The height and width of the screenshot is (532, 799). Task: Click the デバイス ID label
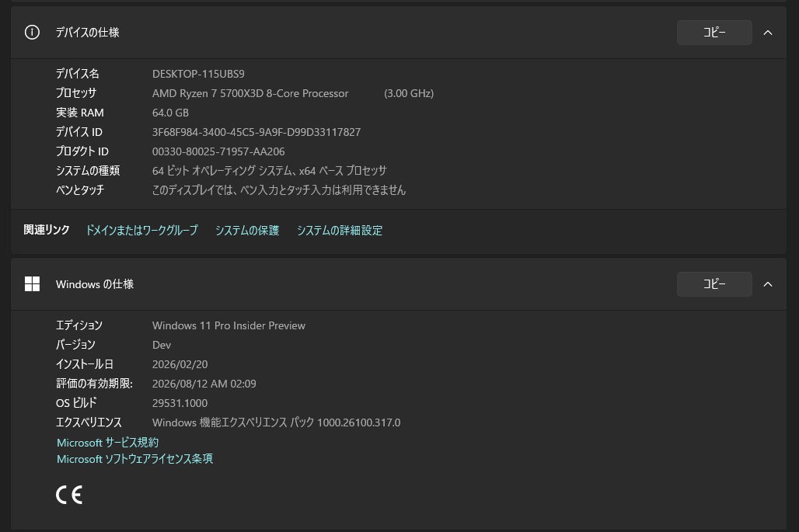click(79, 132)
